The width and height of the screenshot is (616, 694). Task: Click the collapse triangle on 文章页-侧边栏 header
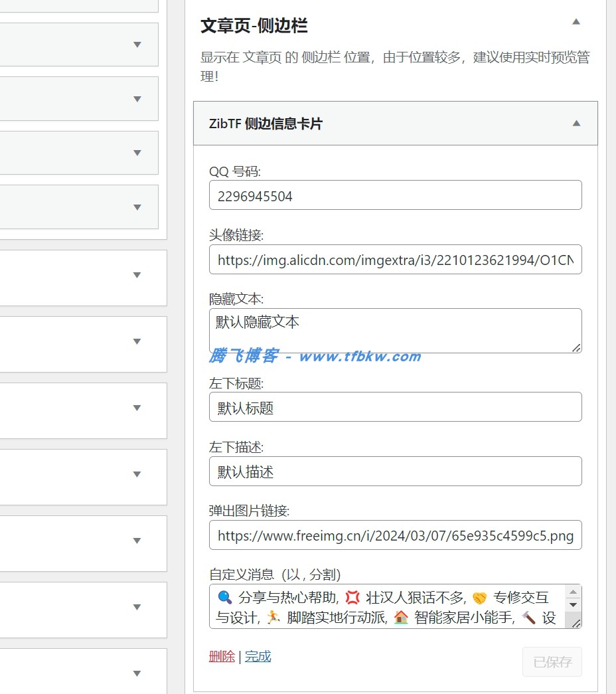576,22
